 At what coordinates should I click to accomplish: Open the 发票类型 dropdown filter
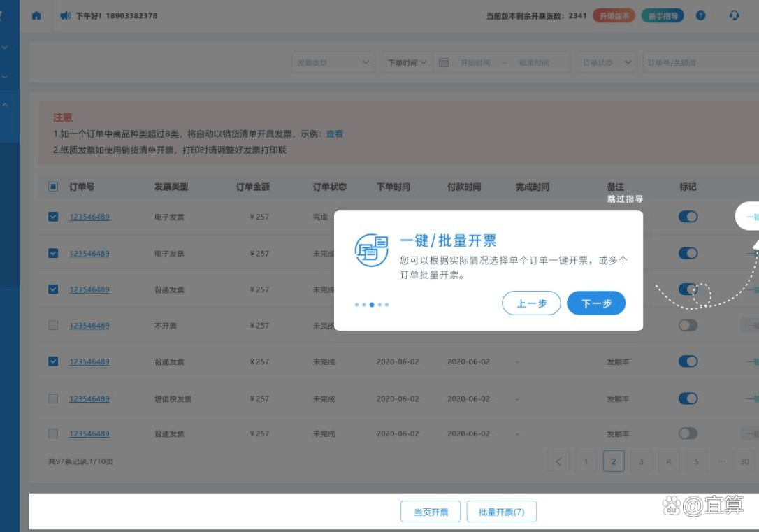point(333,62)
